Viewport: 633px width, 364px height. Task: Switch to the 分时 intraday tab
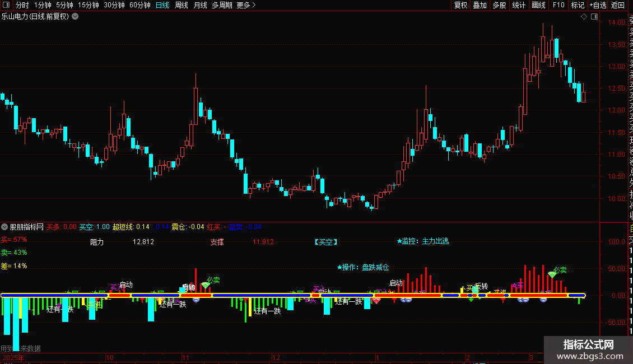[22, 5]
